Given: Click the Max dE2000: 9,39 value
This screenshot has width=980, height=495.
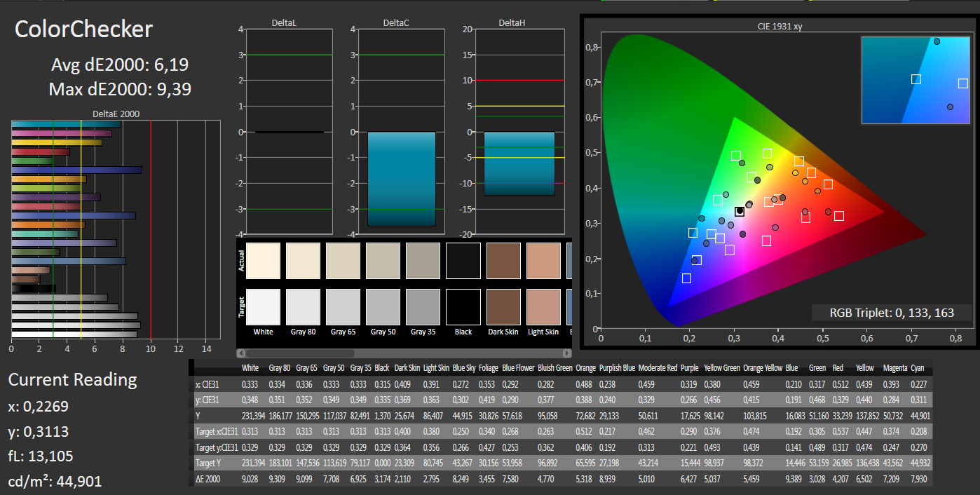Looking at the screenshot, I should 120,89.
